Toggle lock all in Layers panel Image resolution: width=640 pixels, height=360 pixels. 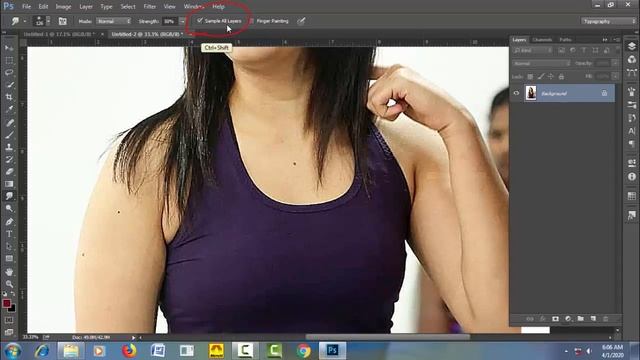tap(561, 76)
